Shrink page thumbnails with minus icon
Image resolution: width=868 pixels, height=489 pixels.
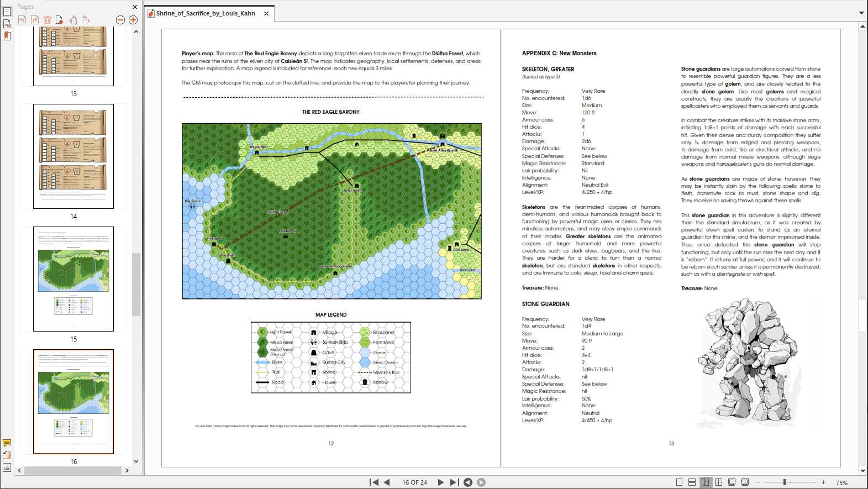coord(120,20)
